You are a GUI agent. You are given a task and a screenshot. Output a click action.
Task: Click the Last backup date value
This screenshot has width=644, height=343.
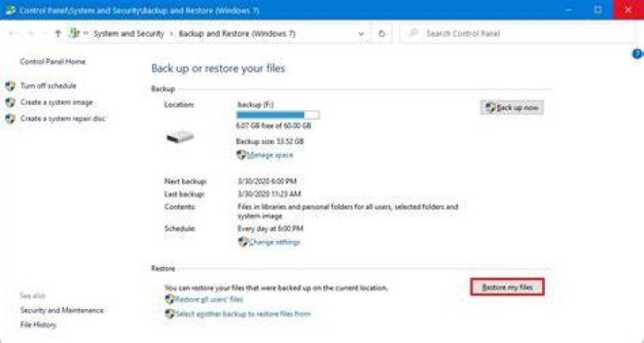(x=269, y=193)
